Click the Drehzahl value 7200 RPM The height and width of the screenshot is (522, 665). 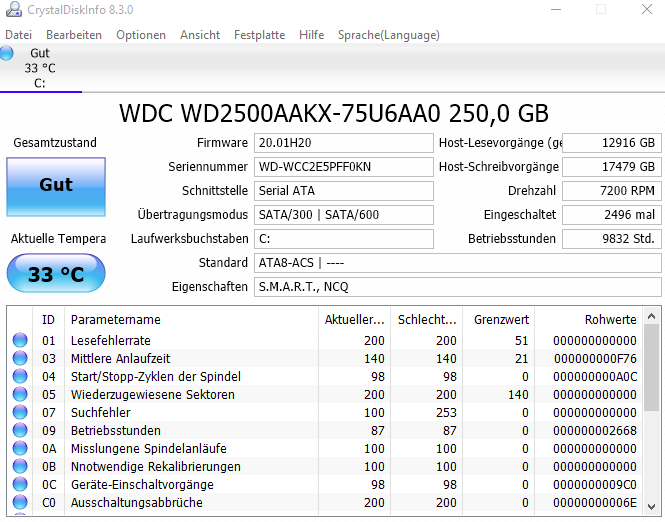[612, 191]
